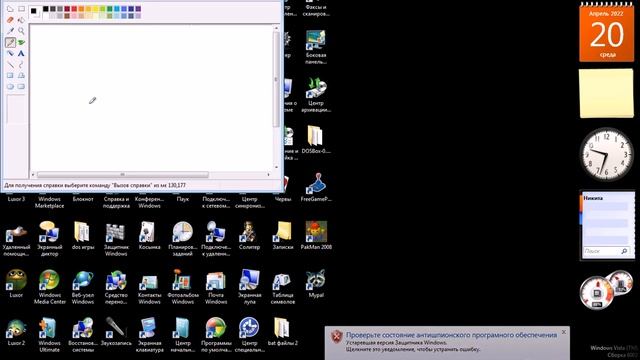Click the Paint canvas right scroll arrow
Image resolution: width=640 pixels, height=360 pixels.
tap(269, 175)
